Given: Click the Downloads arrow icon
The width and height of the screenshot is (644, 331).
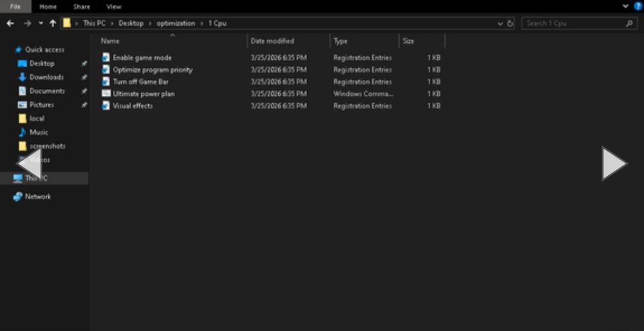Looking at the screenshot, I should coord(22,77).
